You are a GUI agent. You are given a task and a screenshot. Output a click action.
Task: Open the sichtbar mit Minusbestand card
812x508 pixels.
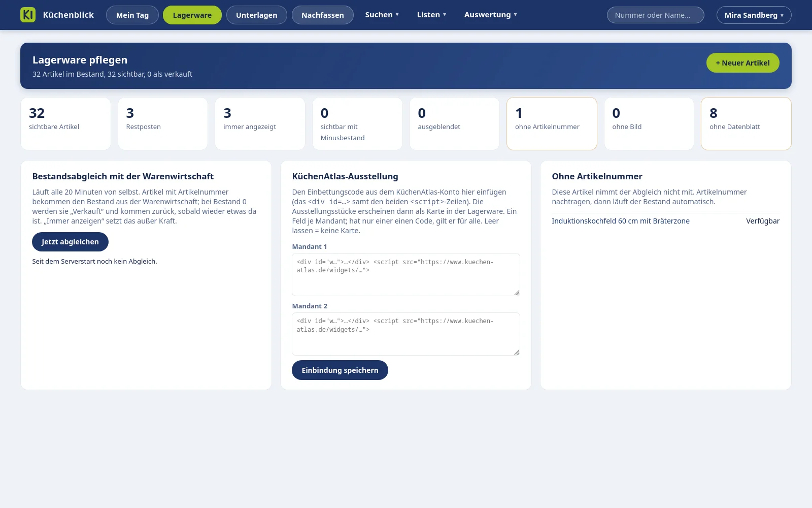[357, 123]
